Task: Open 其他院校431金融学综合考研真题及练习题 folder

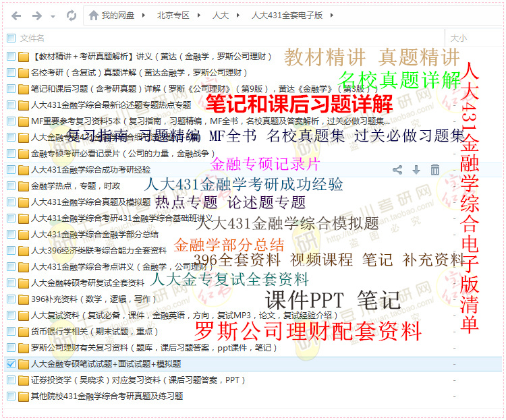Action: pyautogui.click(x=107, y=396)
